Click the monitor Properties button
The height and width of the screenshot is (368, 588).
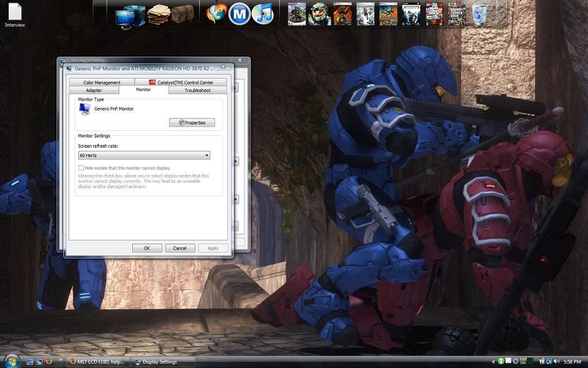pyautogui.click(x=192, y=123)
